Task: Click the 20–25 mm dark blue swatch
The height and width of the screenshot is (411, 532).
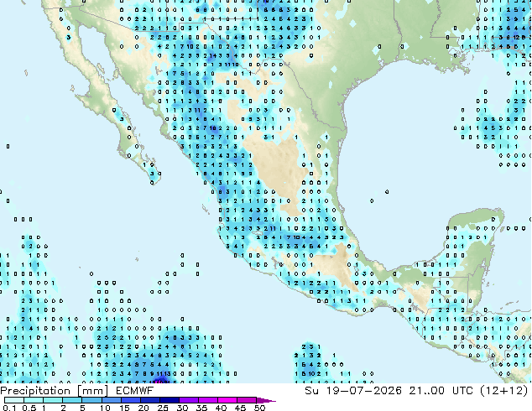Action: (x=149, y=400)
